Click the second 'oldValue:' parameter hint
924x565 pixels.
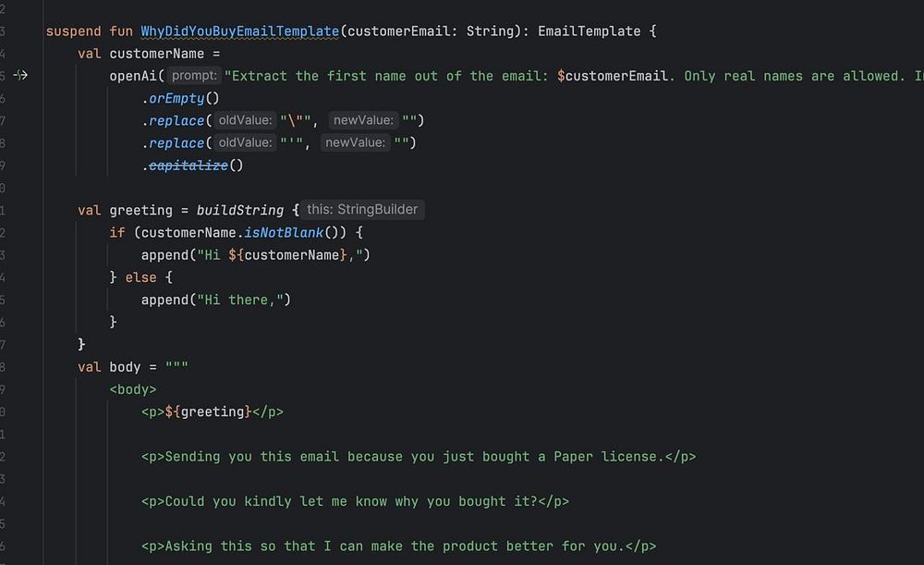click(x=245, y=142)
